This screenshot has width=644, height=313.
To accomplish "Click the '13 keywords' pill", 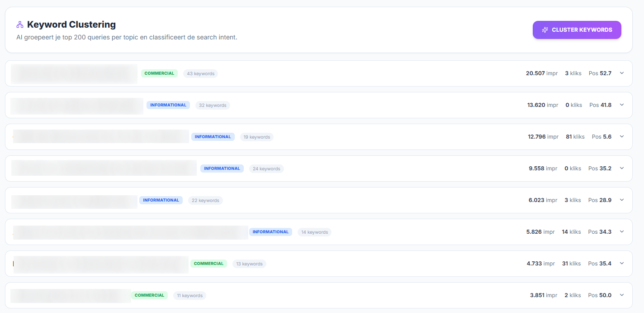I will point(249,264).
